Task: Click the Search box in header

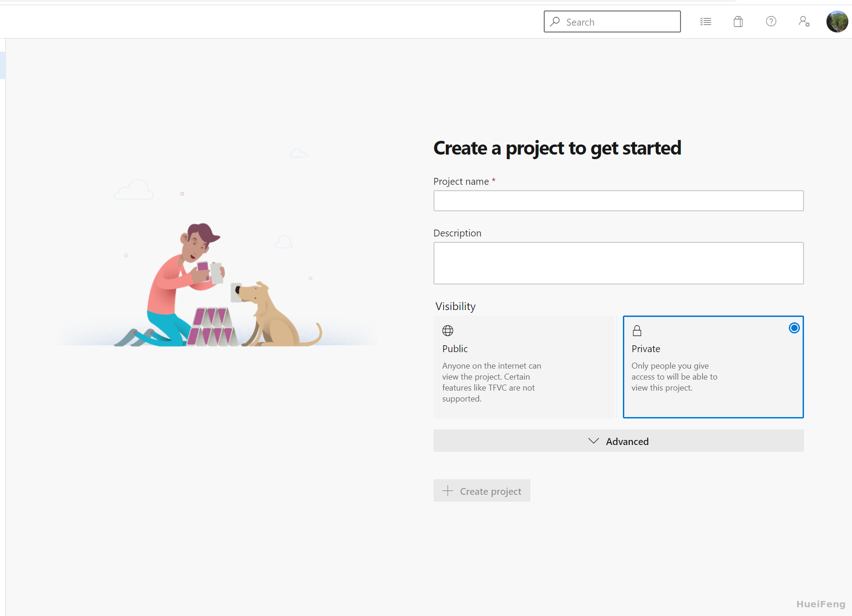Action: click(612, 21)
